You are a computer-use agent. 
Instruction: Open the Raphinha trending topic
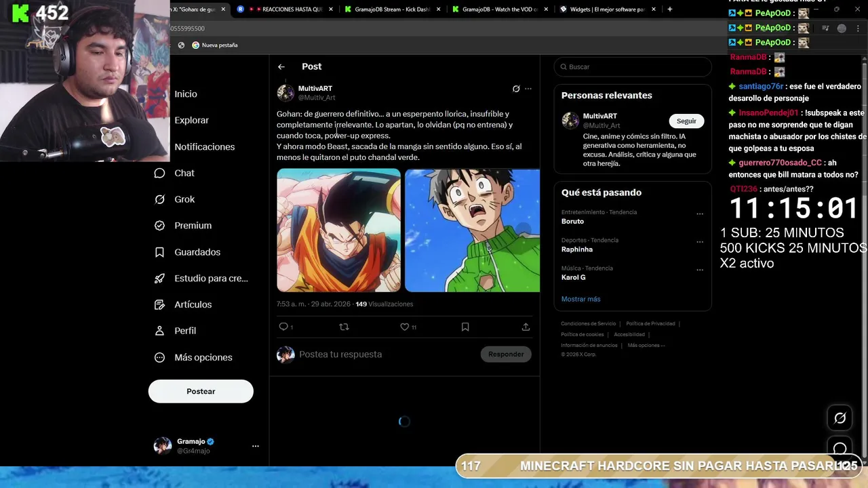577,249
